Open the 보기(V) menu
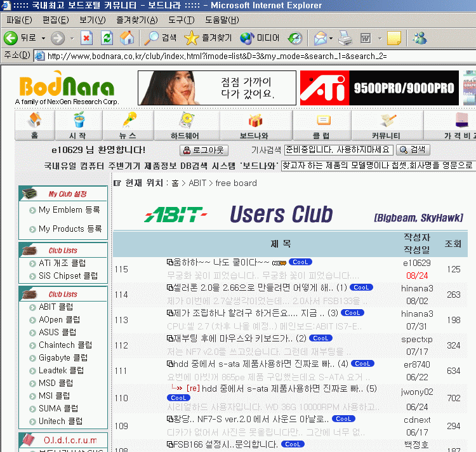Viewport: 476px width, 452px height. coord(92,20)
